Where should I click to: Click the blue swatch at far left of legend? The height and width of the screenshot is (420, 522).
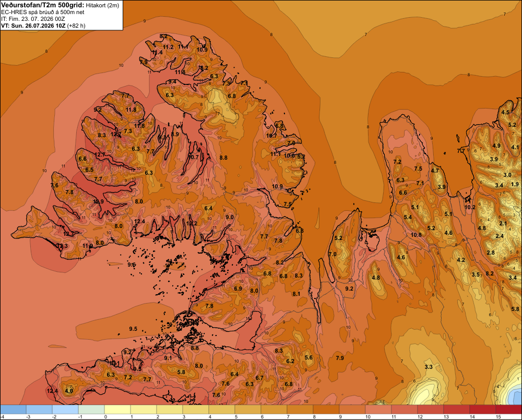[x=13, y=410]
